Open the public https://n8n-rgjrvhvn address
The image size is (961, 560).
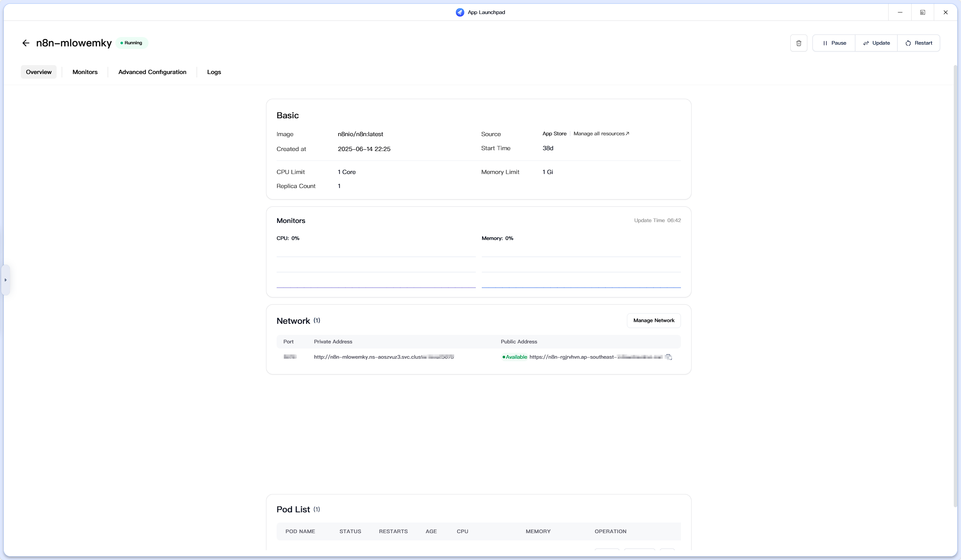596,357
